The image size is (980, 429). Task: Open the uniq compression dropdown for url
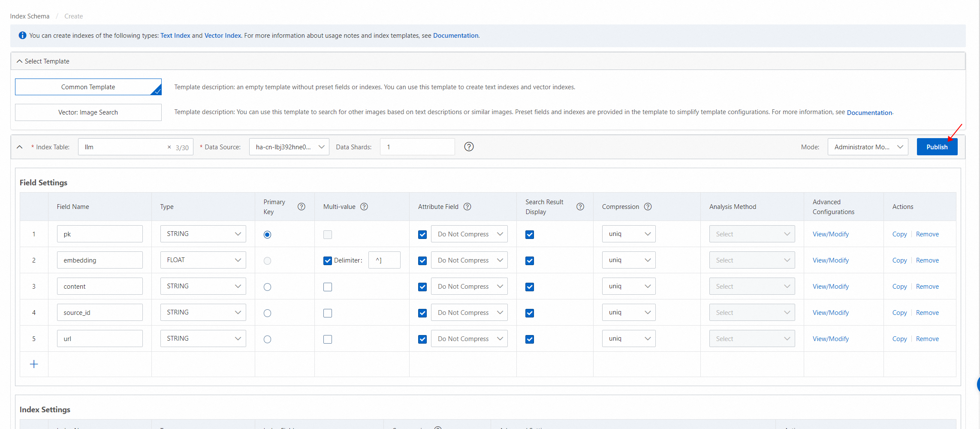(x=629, y=338)
